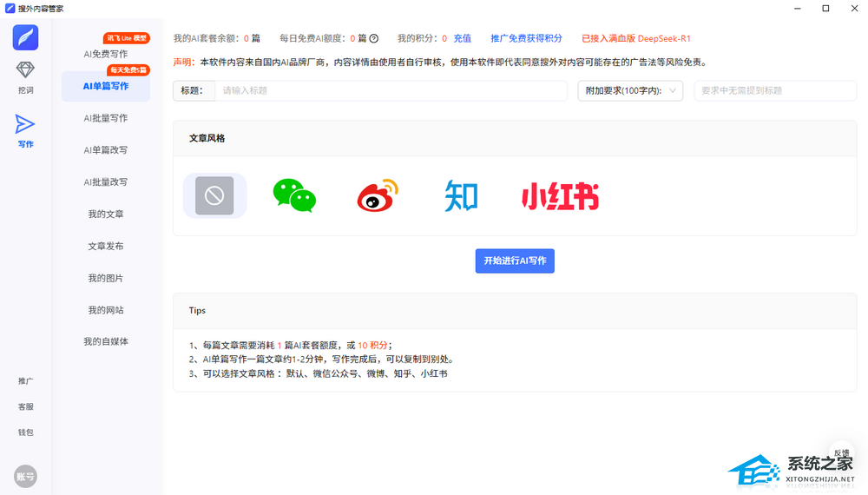Expand the 附加要求 dropdown
The image size is (868, 495).
(x=630, y=91)
